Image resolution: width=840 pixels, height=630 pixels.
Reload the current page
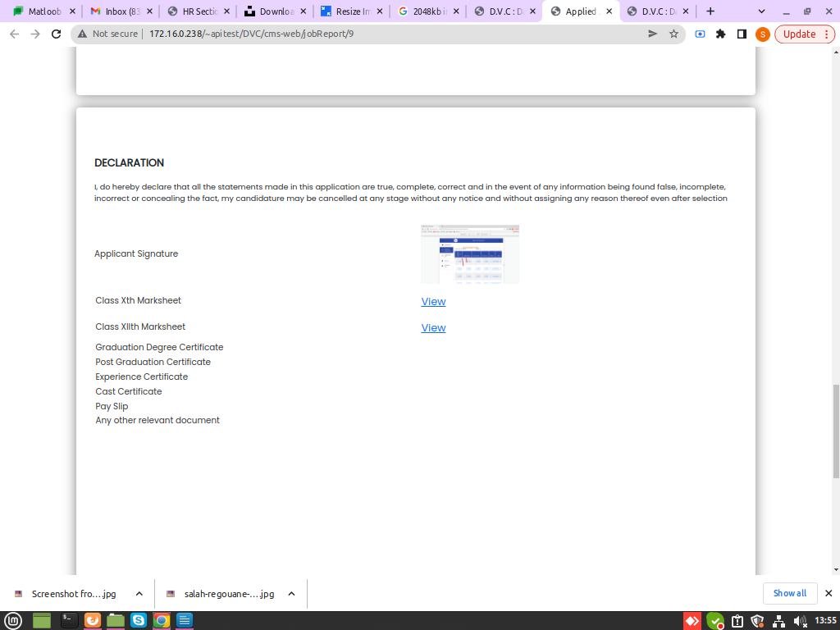point(56,34)
